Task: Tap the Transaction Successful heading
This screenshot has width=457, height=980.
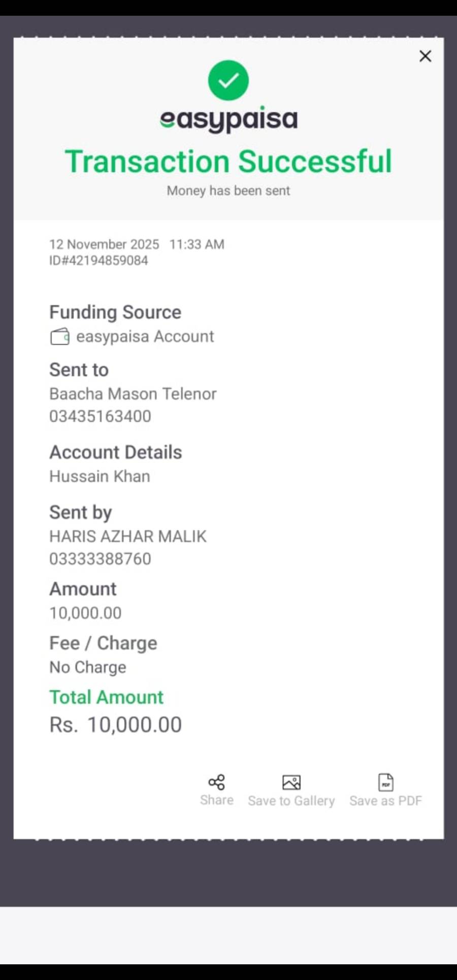Action: [228, 162]
